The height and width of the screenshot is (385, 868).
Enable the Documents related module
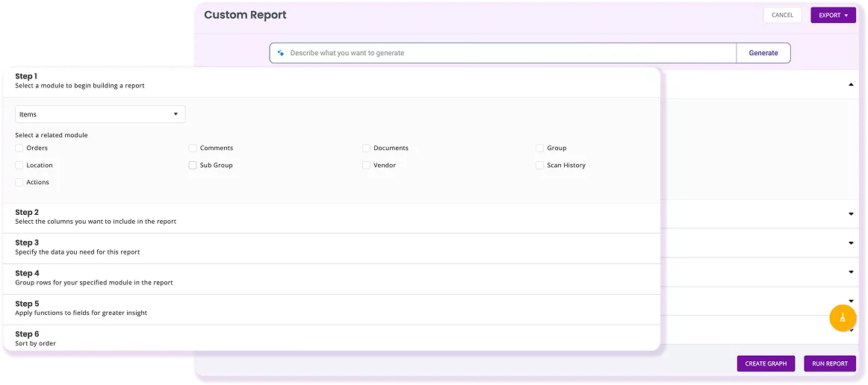click(367, 148)
